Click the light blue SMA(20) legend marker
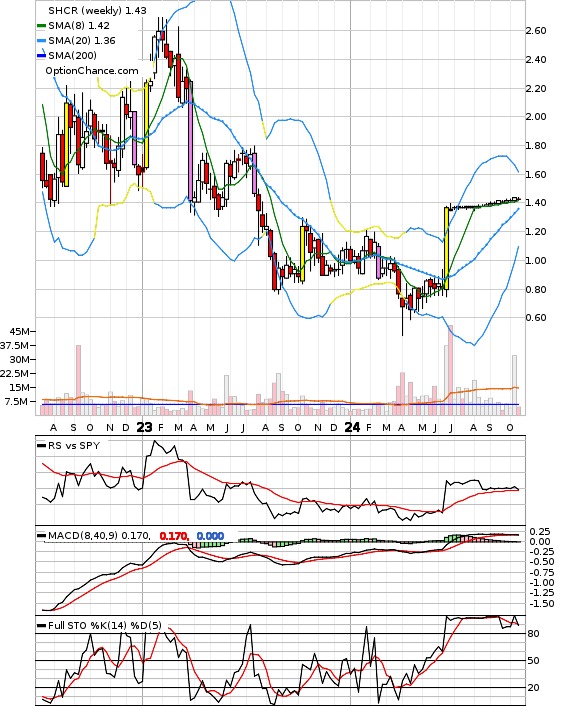The image size is (566, 706). [x=41, y=41]
